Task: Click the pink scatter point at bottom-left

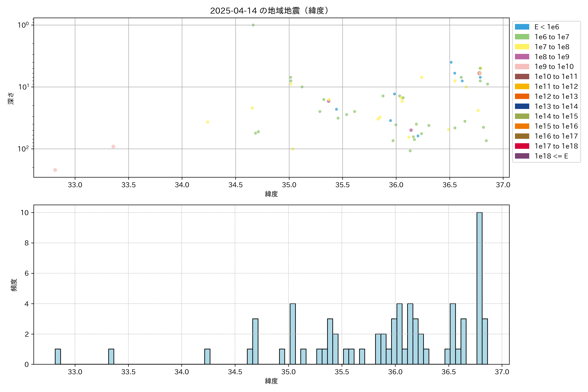Action: (x=55, y=170)
